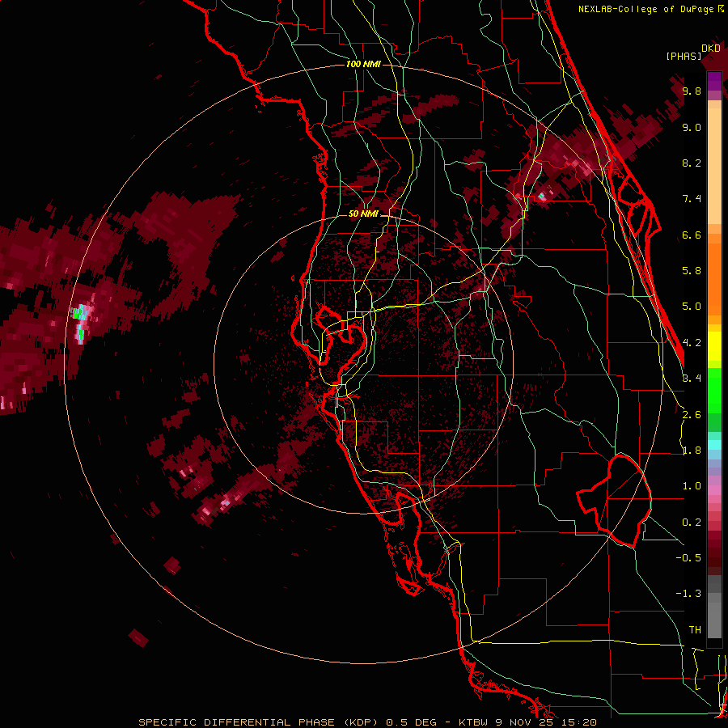Click the 1.8 scale label
Viewport: 728px width, 728px height.
coord(692,451)
